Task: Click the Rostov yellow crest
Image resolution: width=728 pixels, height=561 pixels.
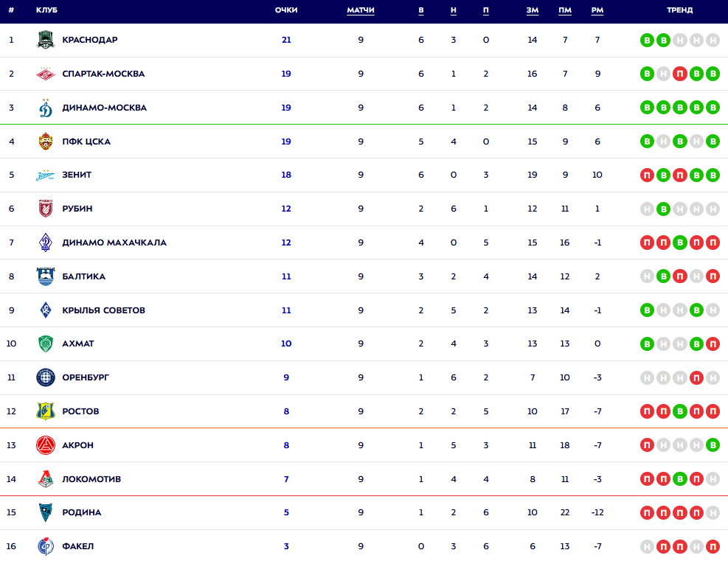Action: point(46,411)
